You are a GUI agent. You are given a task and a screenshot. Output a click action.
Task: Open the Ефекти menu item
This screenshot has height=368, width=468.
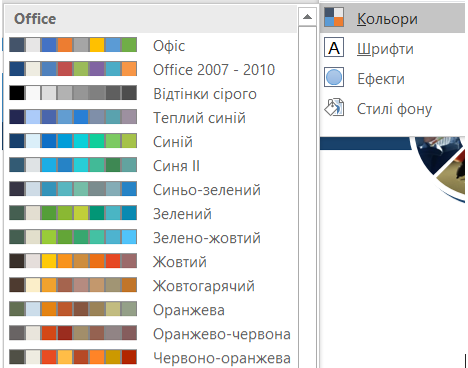(392, 78)
